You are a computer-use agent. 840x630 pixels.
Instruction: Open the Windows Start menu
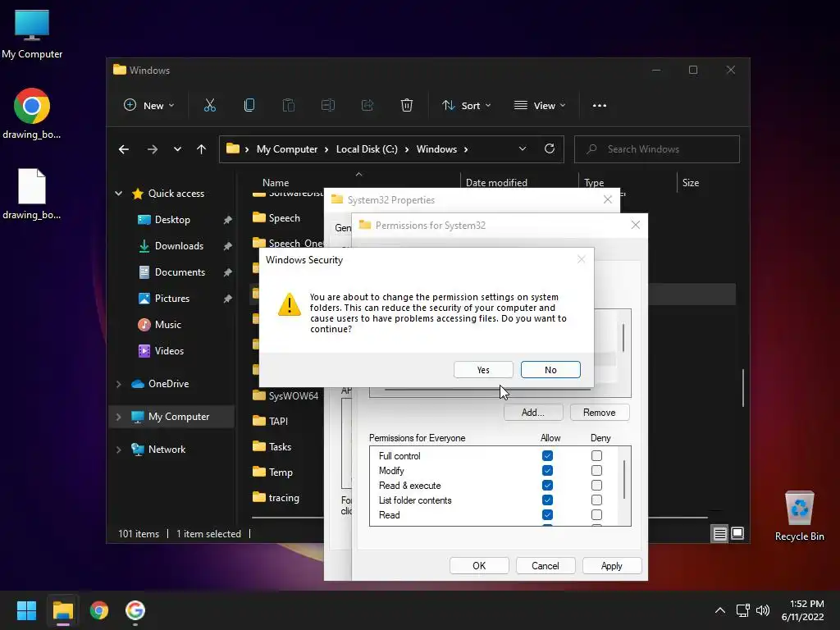[26, 610]
